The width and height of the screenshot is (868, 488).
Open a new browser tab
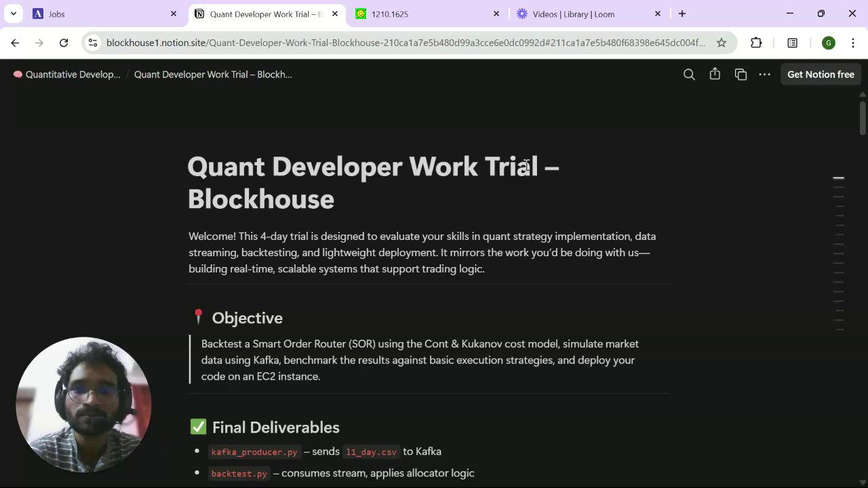coord(682,14)
